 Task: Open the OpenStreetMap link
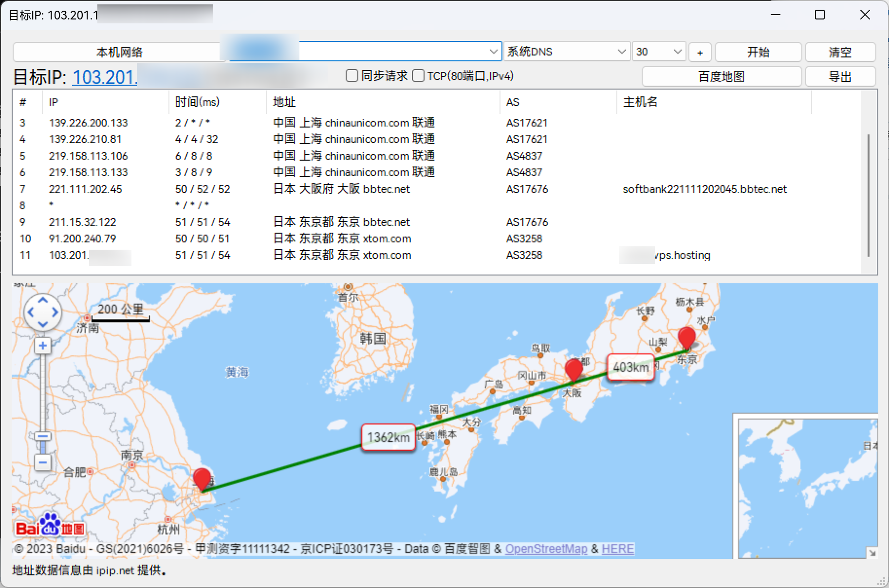pyautogui.click(x=546, y=549)
